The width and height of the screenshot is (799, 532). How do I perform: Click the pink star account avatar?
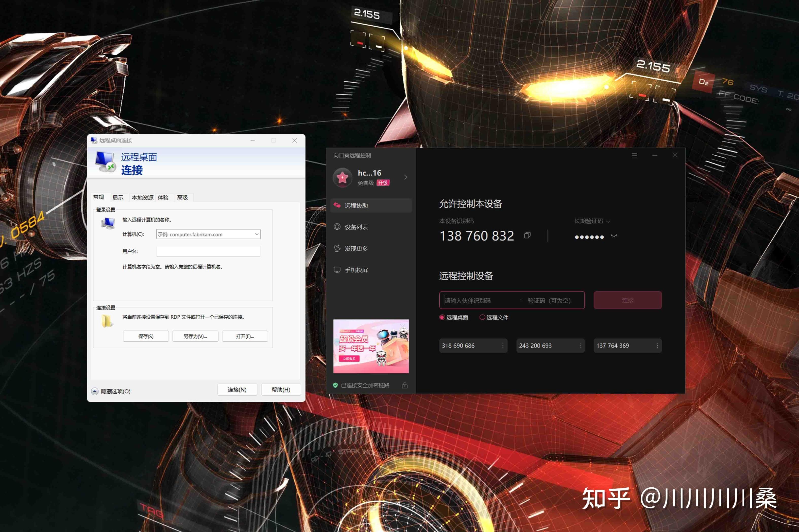(342, 177)
